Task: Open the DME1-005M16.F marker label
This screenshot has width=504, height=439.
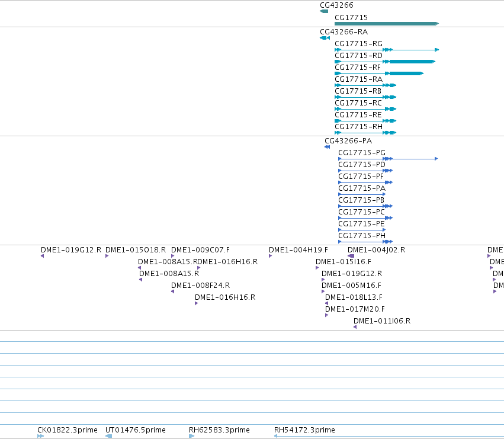Action: pos(351,286)
